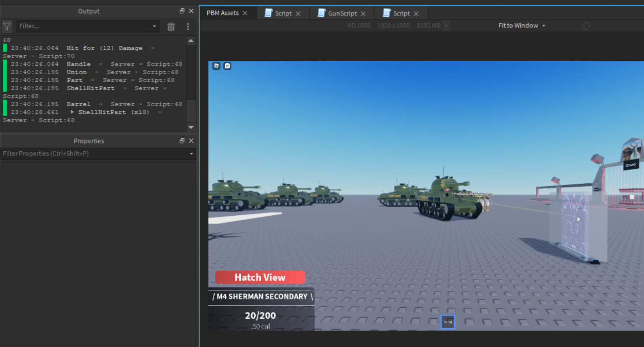Click the device rotate orientation icon
The width and height of the screenshot is (644, 347).
tap(586, 26)
